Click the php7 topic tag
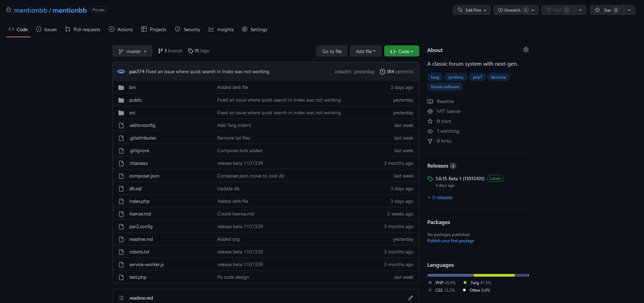The height and width of the screenshot is (303, 644). 477,77
